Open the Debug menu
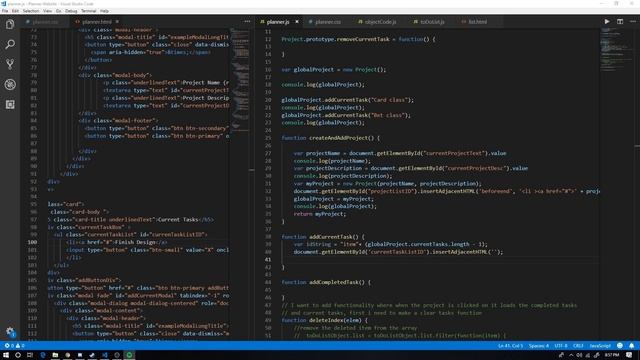Image resolution: width=640 pixels, height=360 pixels. 71,11
